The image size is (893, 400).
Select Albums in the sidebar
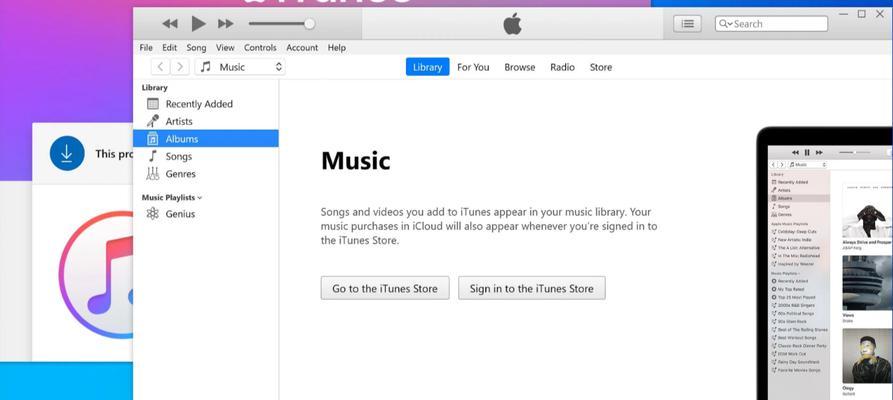(206, 138)
